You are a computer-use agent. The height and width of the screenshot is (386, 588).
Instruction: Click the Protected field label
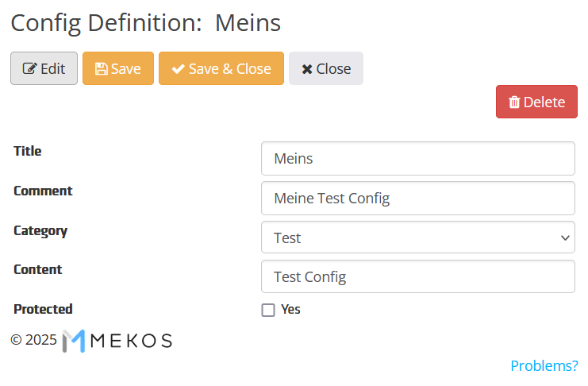pyautogui.click(x=43, y=309)
